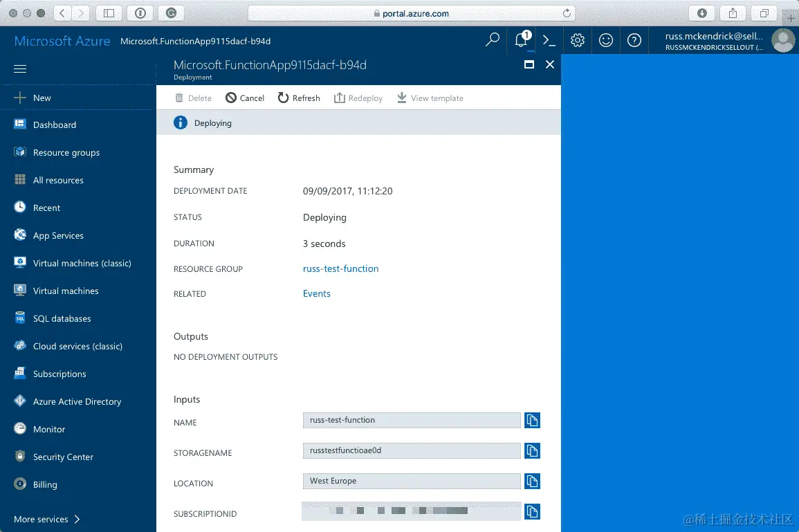Copy the SUBSCRIPTIONID value to the clipboard
The width and height of the screenshot is (799, 532).
click(x=533, y=512)
